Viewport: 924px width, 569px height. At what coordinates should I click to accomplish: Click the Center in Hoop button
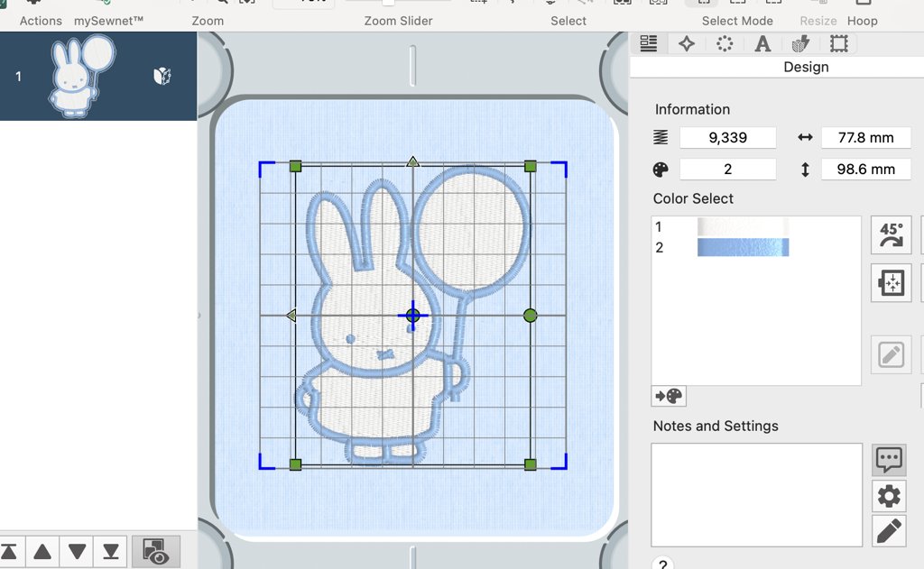[x=891, y=283]
